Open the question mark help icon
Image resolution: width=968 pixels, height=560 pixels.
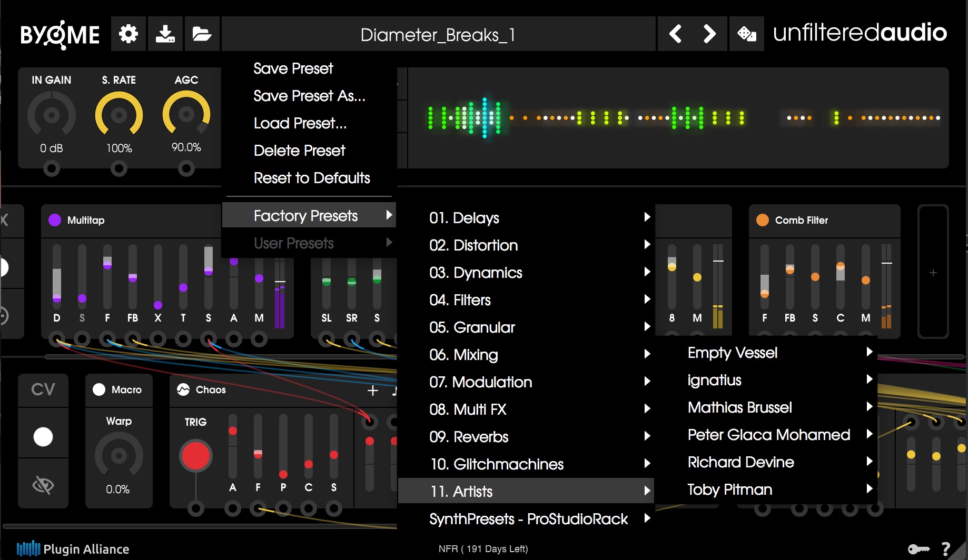point(946,549)
